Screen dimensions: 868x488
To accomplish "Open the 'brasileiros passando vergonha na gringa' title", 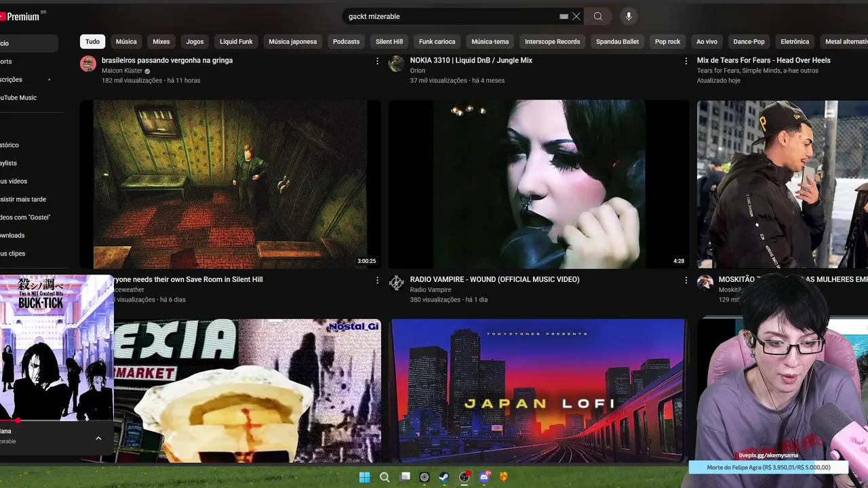I will (x=167, y=60).
